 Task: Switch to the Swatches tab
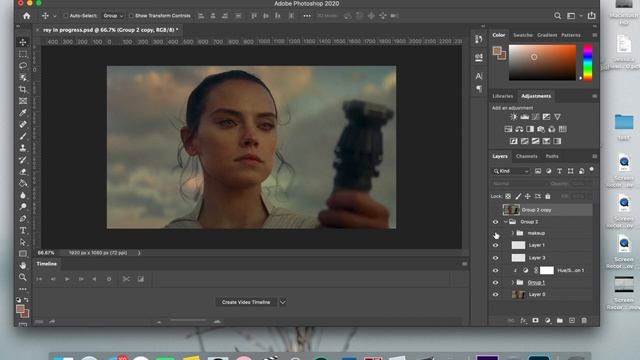[x=523, y=35]
